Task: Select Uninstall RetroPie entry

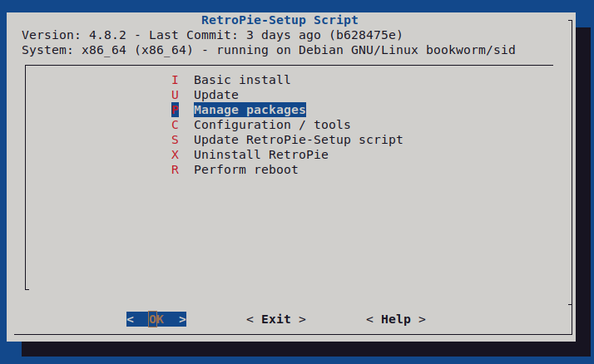Action: (260, 155)
